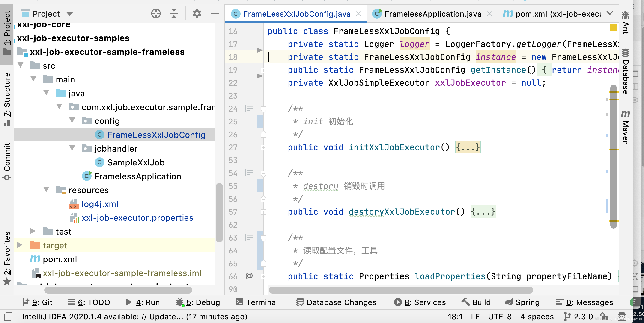
Task: Toggle the 7: Structure side tool window
Action: pyautogui.click(x=7, y=99)
